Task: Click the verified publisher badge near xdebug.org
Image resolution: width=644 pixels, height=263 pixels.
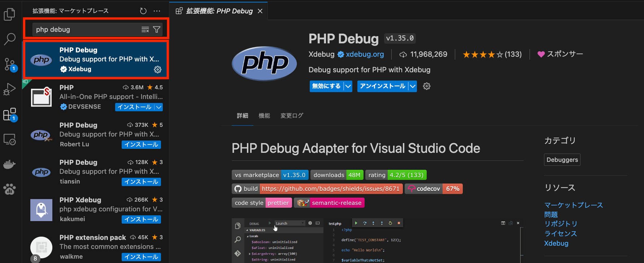Action: (341, 55)
